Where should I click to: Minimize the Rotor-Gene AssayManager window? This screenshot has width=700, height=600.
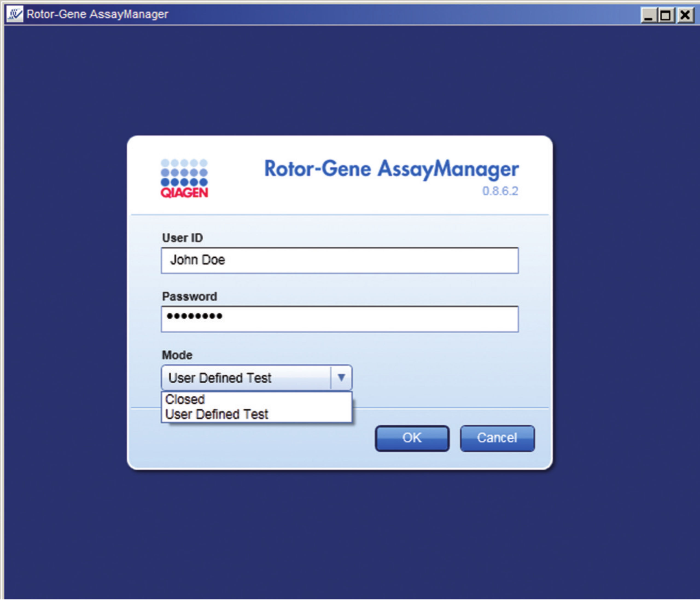pyautogui.click(x=648, y=15)
